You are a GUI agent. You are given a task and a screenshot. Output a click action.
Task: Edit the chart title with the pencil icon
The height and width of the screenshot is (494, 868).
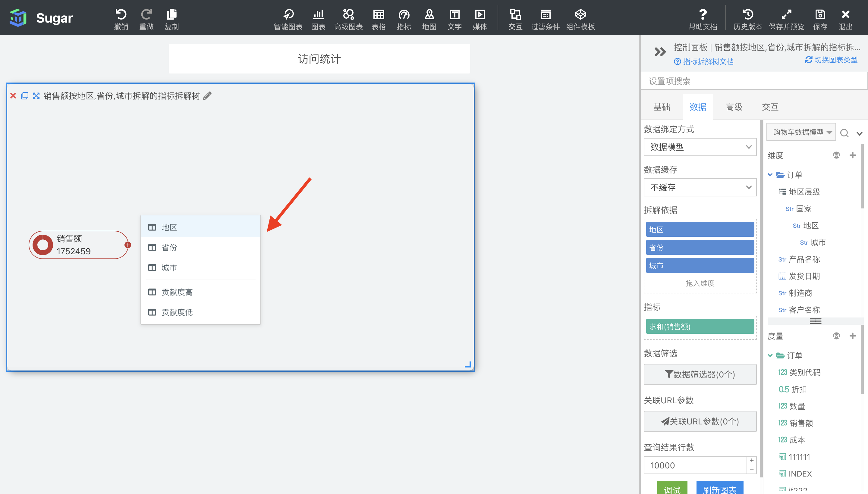click(x=207, y=96)
